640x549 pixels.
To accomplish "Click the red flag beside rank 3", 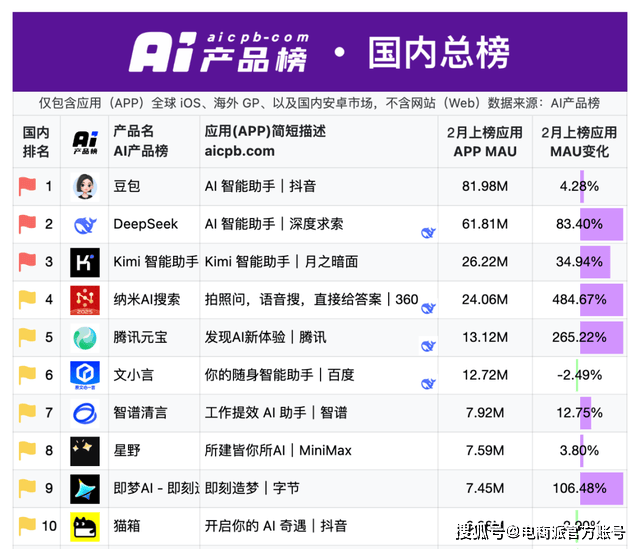I will pos(27,262).
